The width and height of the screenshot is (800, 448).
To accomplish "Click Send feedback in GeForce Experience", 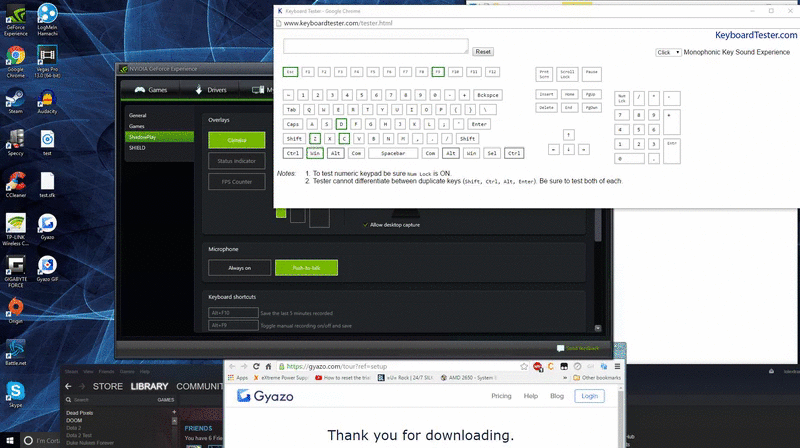I will (x=578, y=348).
